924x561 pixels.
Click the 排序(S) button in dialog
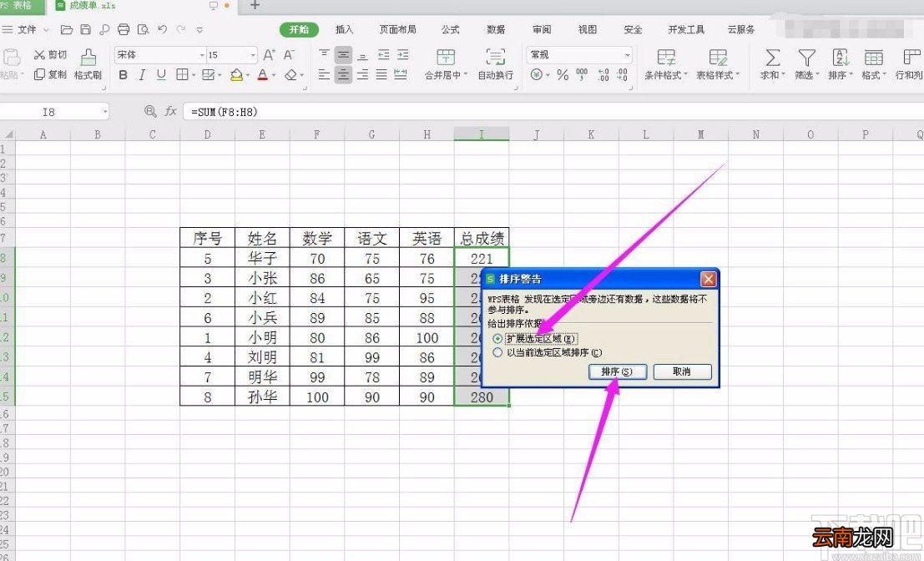click(618, 371)
